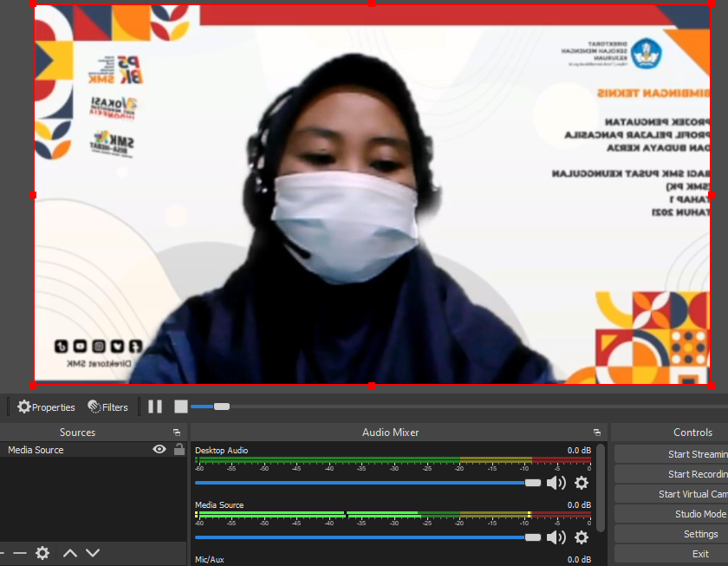Pause the media source playback
Image resolution: width=728 pixels, height=566 pixels.
pos(155,407)
